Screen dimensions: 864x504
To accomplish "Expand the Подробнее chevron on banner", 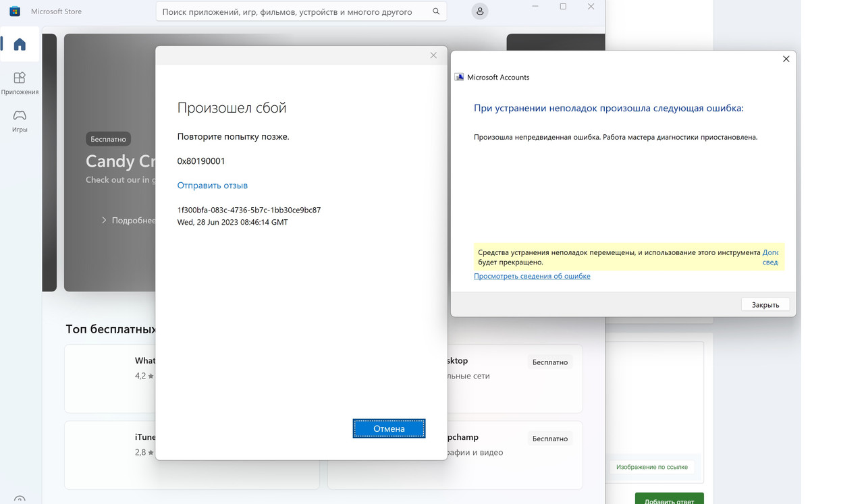I will click(104, 220).
